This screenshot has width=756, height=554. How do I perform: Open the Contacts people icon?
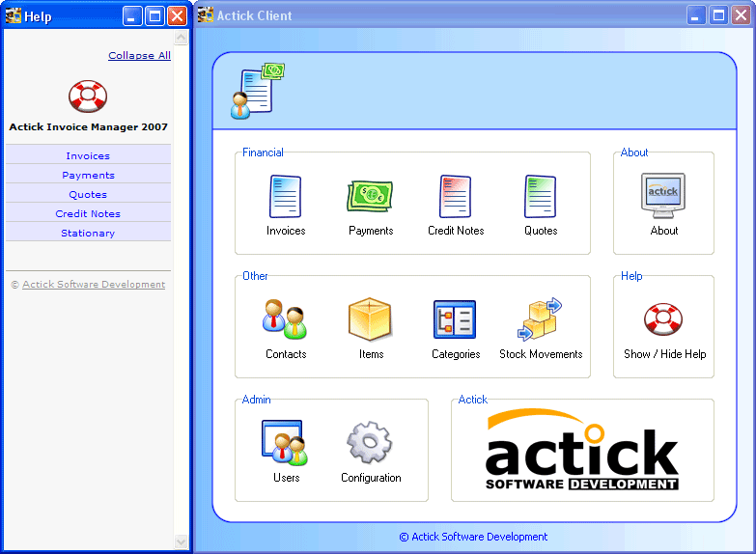click(x=285, y=319)
